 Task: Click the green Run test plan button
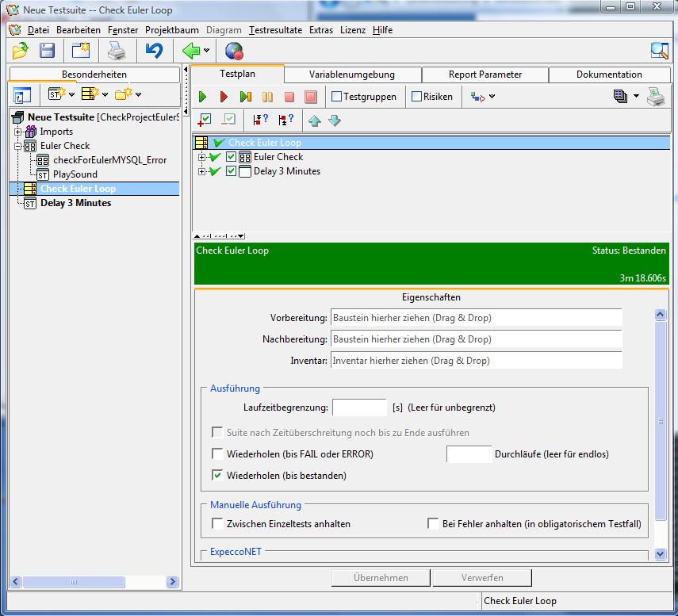[203, 97]
